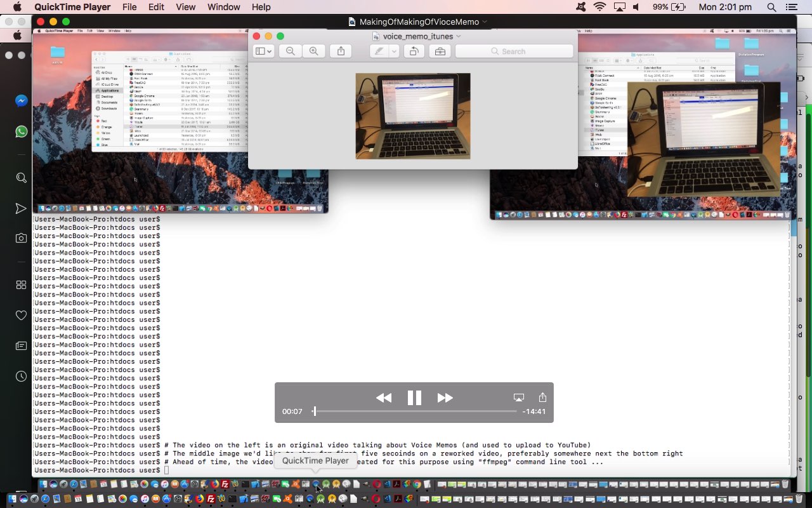This screenshot has height=508, width=812.
Task: Click the Preview Search field
Action: pos(514,51)
